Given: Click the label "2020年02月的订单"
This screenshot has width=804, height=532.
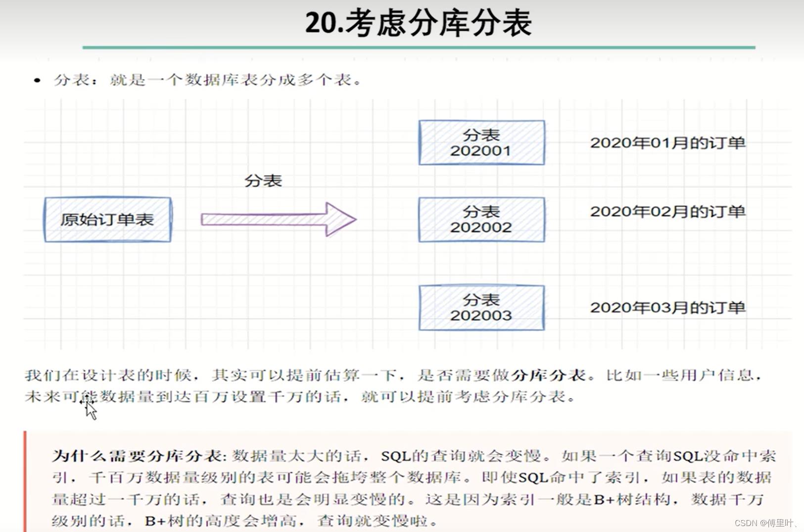Looking at the screenshot, I should 667,212.
